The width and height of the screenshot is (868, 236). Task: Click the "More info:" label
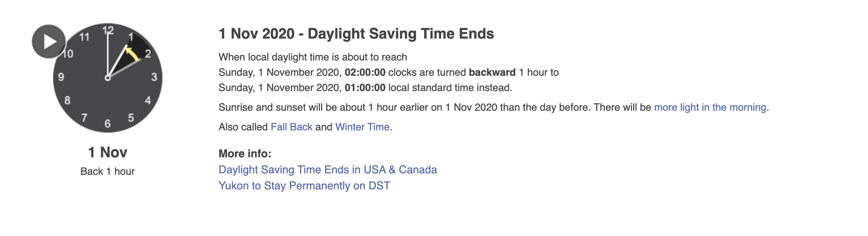(x=245, y=154)
